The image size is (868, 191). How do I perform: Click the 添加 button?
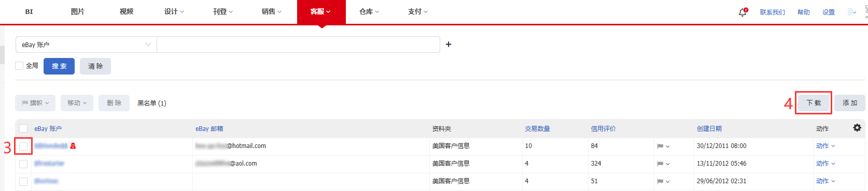(x=850, y=103)
